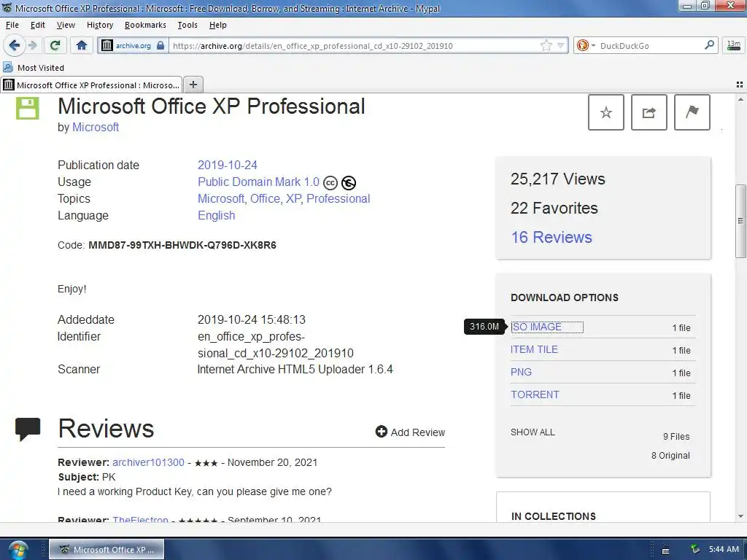747x560 pixels.
Task: Switch to the Mypal taskbar button
Action: tap(107, 550)
